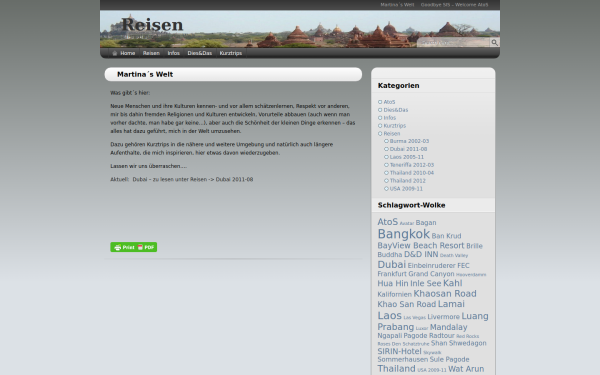The width and height of the screenshot is (600, 375).
Task: Select the Radtour tag
Action: click(442, 336)
